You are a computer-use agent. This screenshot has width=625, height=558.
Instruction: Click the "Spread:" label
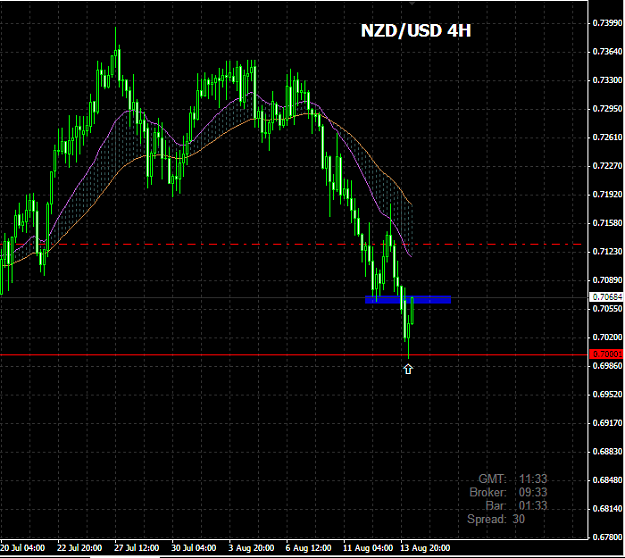487,519
